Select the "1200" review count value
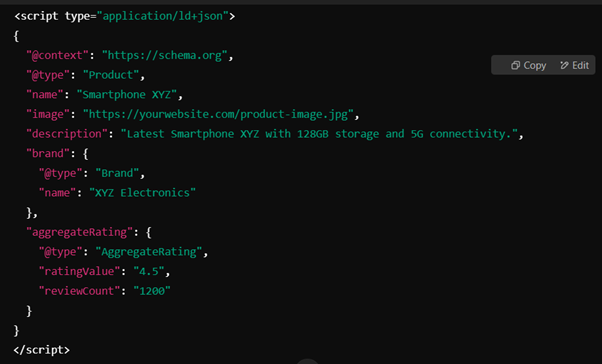The height and width of the screenshot is (364, 602). [x=152, y=291]
